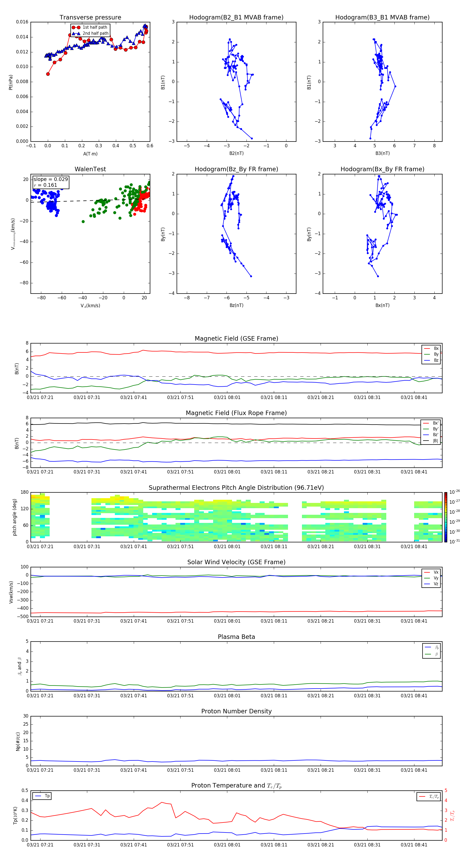The image size is (473, 868).
Task: Select the Bx entry in the GSE magnetic field legend
Action: (431, 349)
